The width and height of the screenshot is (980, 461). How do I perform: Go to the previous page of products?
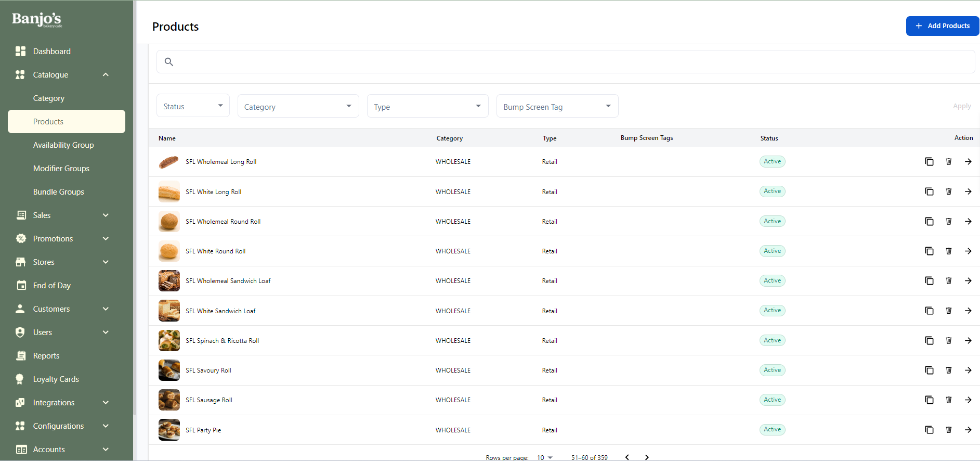[x=627, y=457]
